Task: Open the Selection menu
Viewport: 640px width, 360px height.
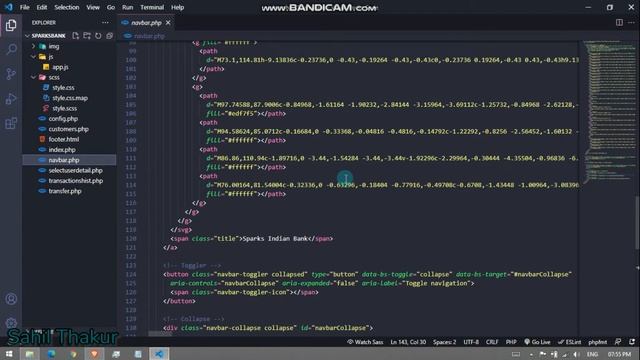Action: click(67, 7)
